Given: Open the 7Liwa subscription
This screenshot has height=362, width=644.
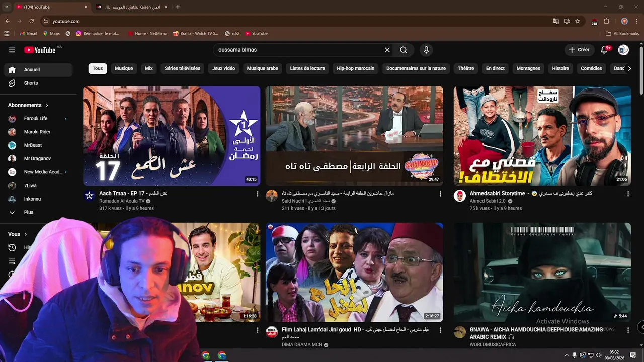Looking at the screenshot, I should 38,186.
